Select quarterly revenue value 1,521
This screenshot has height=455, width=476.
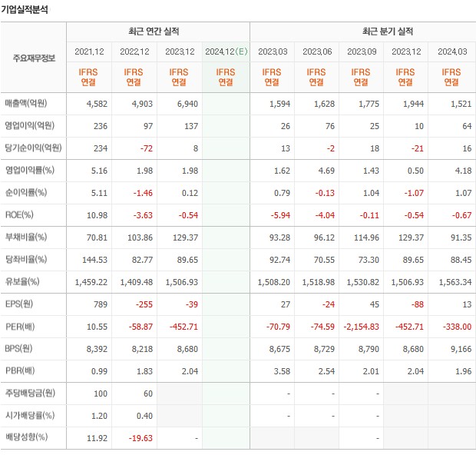pos(461,104)
